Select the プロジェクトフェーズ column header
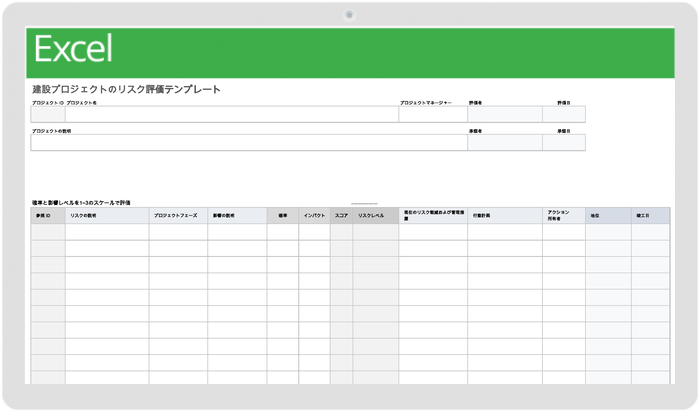Viewport: 700px width, 412px height. [178, 216]
